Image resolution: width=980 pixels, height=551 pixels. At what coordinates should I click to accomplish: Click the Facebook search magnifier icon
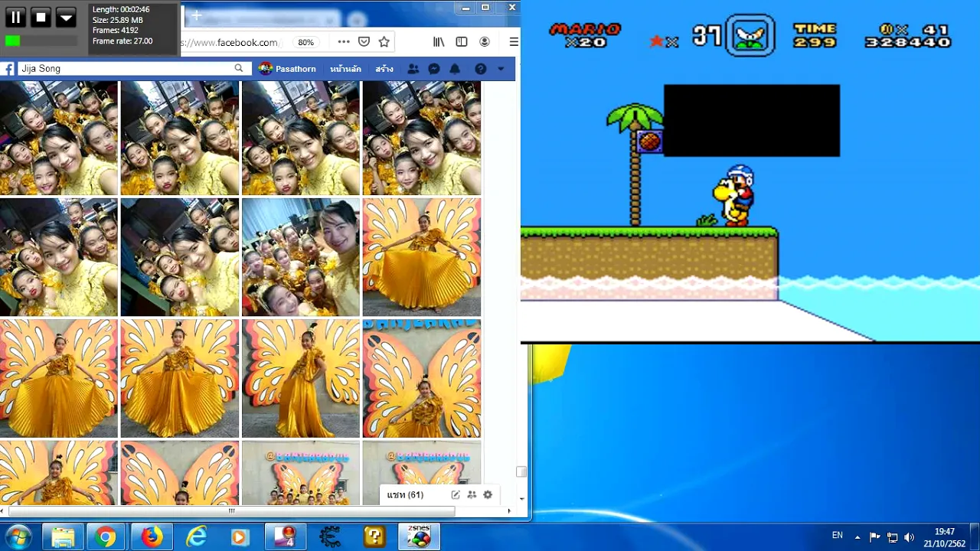point(239,68)
